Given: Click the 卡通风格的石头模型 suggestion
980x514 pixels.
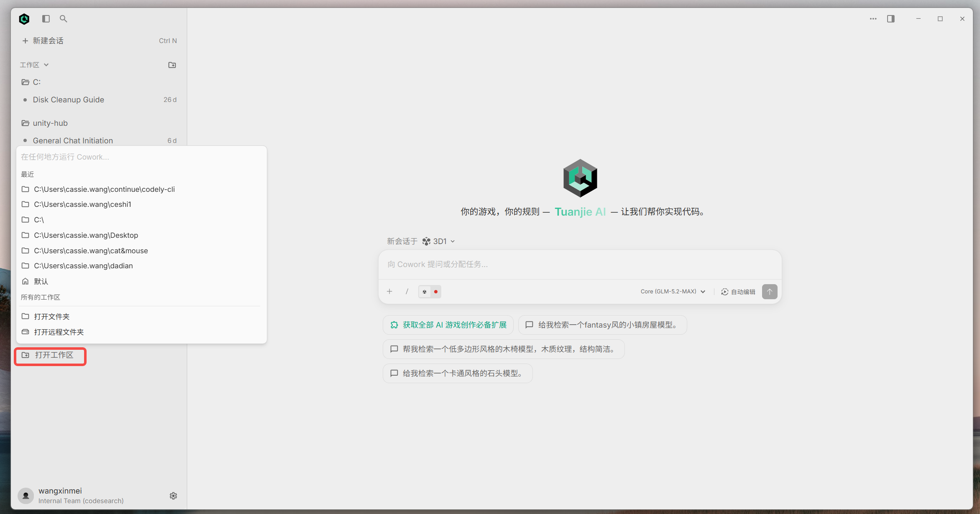Looking at the screenshot, I should point(458,373).
